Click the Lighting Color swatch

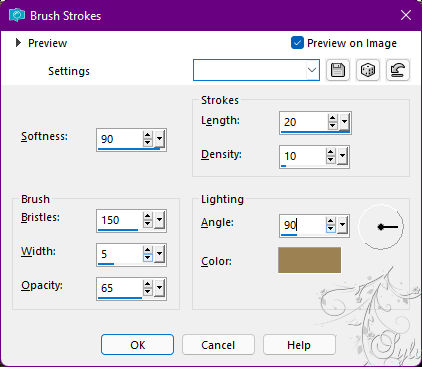(x=309, y=260)
